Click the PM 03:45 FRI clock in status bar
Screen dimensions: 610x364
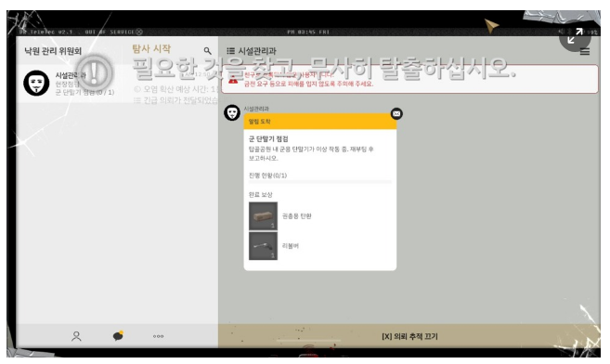point(308,32)
